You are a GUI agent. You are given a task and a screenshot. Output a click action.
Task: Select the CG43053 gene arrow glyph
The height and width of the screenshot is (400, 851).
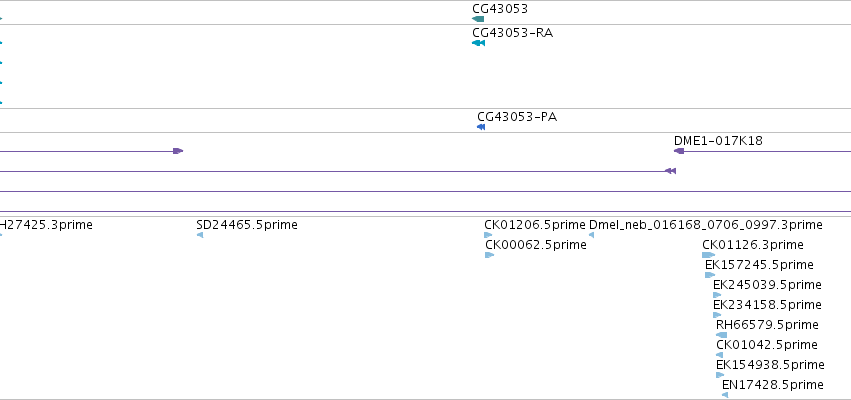[x=478, y=19]
